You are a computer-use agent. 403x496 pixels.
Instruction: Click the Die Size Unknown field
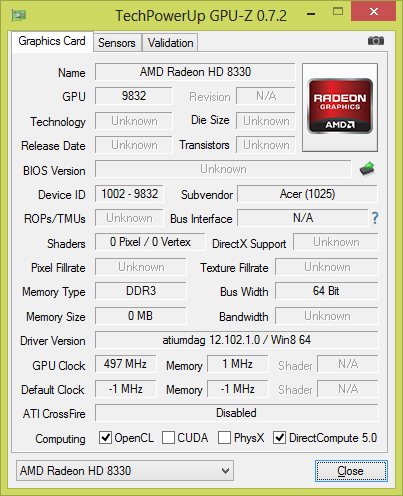click(x=266, y=121)
